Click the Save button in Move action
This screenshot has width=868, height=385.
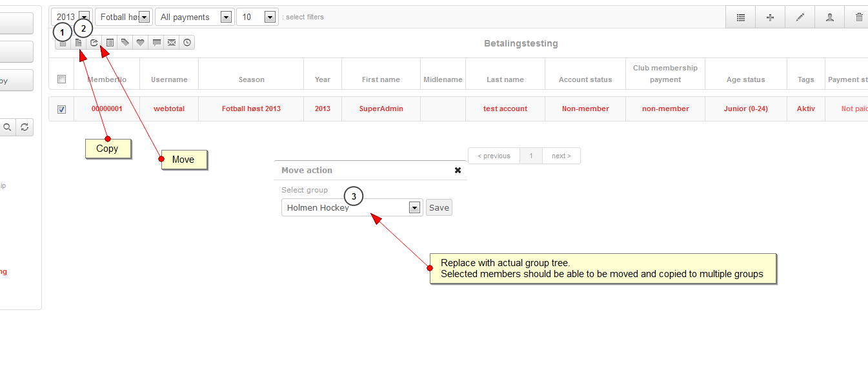439,207
